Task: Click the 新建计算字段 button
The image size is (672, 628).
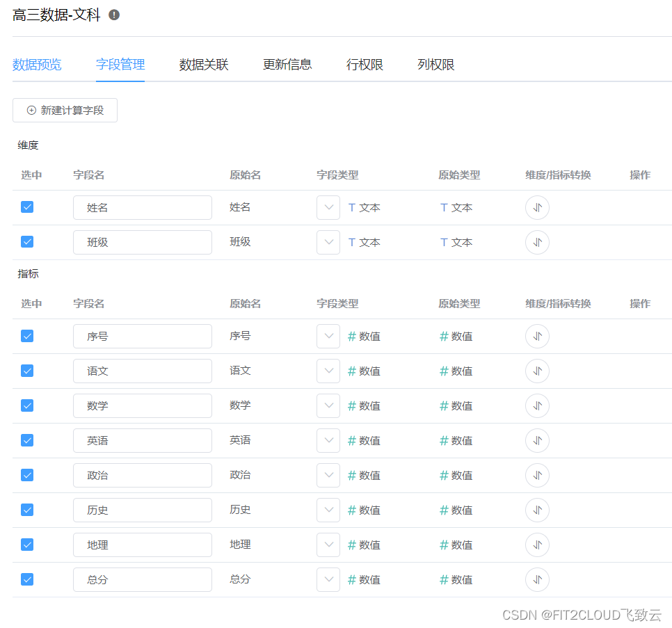Action: click(65, 111)
